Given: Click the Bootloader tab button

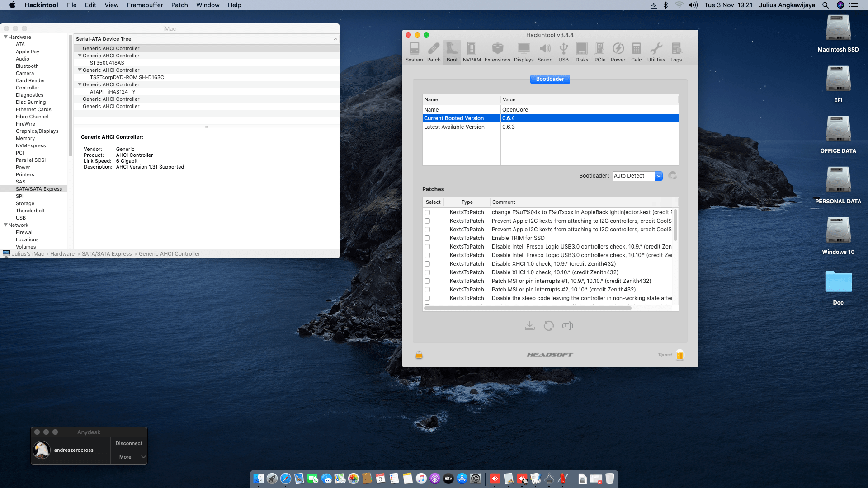Looking at the screenshot, I should click(550, 79).
